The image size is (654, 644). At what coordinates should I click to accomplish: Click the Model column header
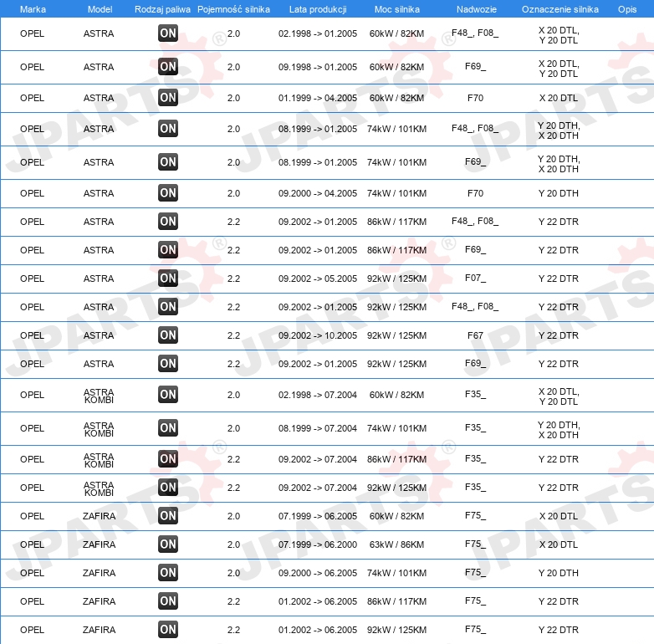pos(100,9)
